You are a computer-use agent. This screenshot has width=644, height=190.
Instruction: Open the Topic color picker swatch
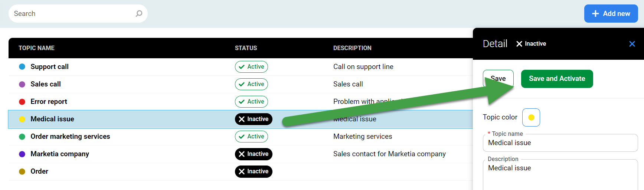[531, 117]
